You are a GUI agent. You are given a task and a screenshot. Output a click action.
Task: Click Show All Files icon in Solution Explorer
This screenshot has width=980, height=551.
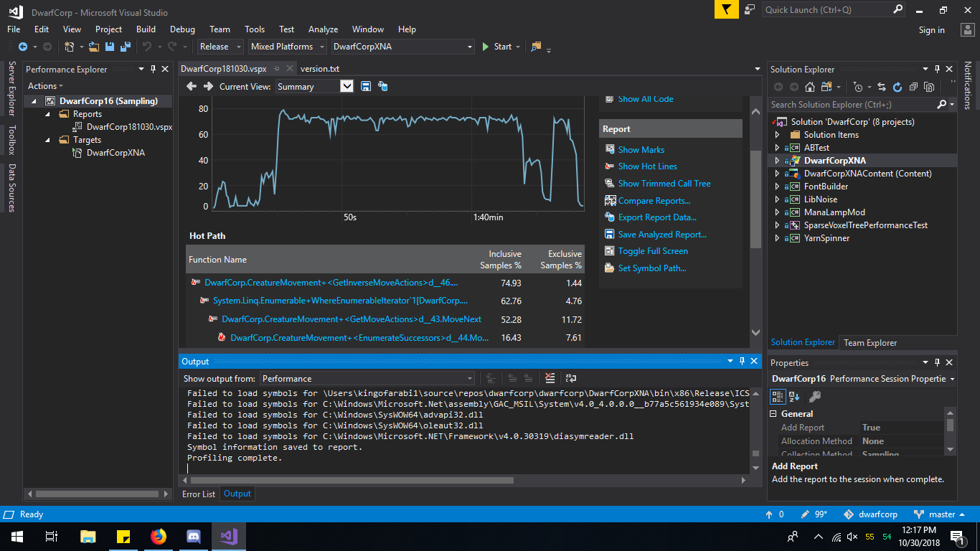930,87
